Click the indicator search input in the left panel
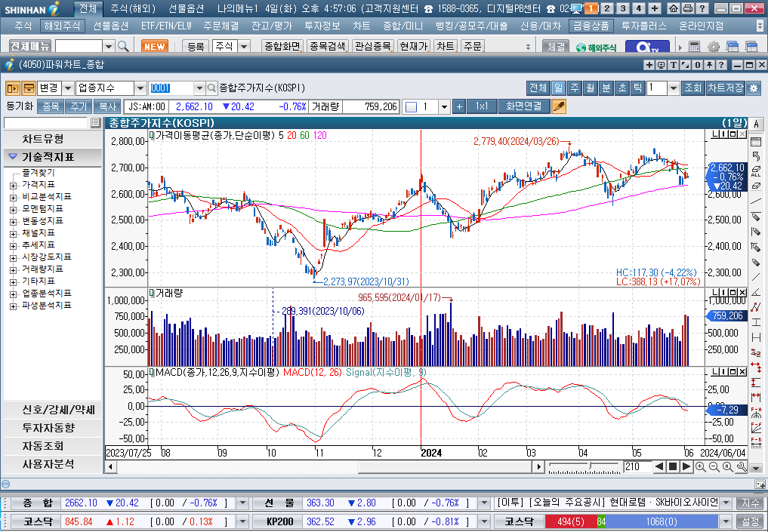Screen dimensions: 768x532 (45, 123)
